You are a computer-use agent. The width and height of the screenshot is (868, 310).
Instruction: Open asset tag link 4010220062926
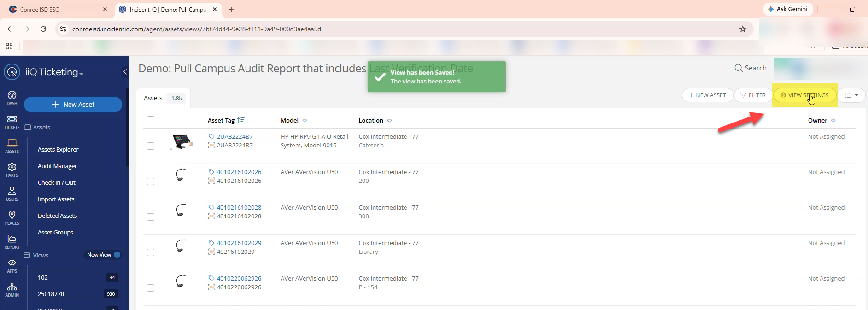pos(239,279)
